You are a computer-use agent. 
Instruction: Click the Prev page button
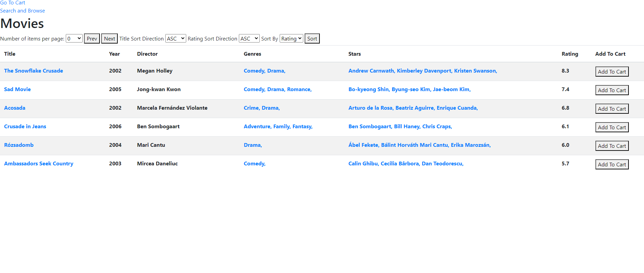[92, 38]
